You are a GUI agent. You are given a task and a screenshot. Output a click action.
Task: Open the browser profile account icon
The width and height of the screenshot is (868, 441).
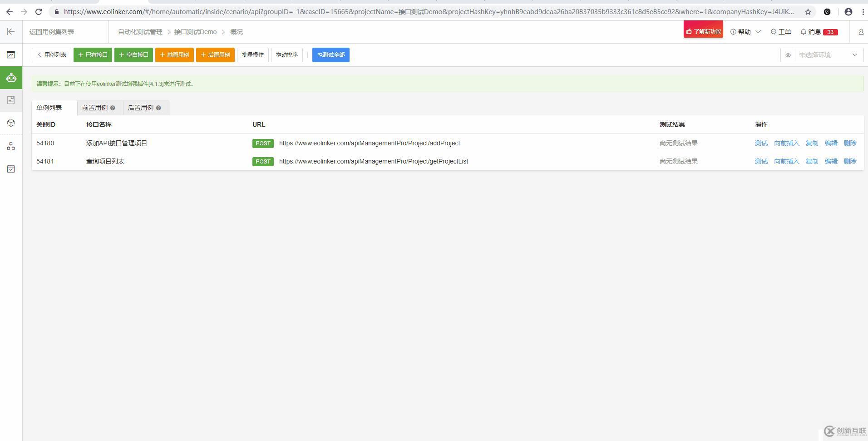[x=848, y=12]
